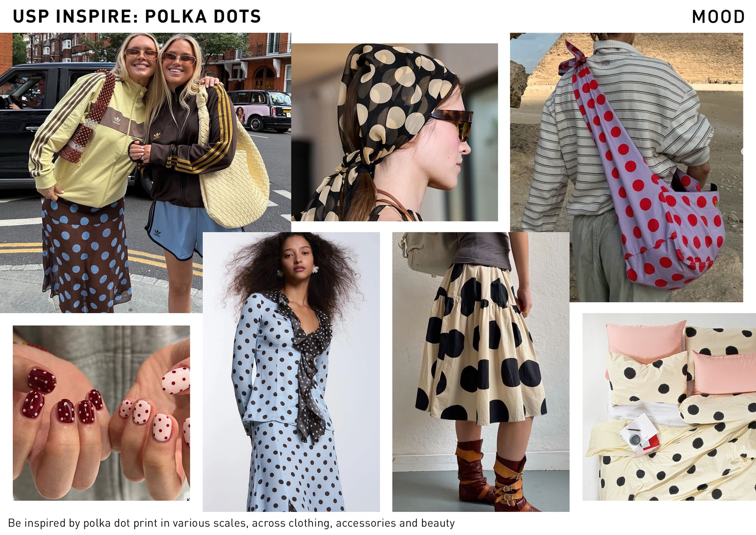Open the lilac red-dot sling bag photo
Image resolution: width=756 pixels, height=535 pixels.
pyautogui.click(x=627, y=167)
